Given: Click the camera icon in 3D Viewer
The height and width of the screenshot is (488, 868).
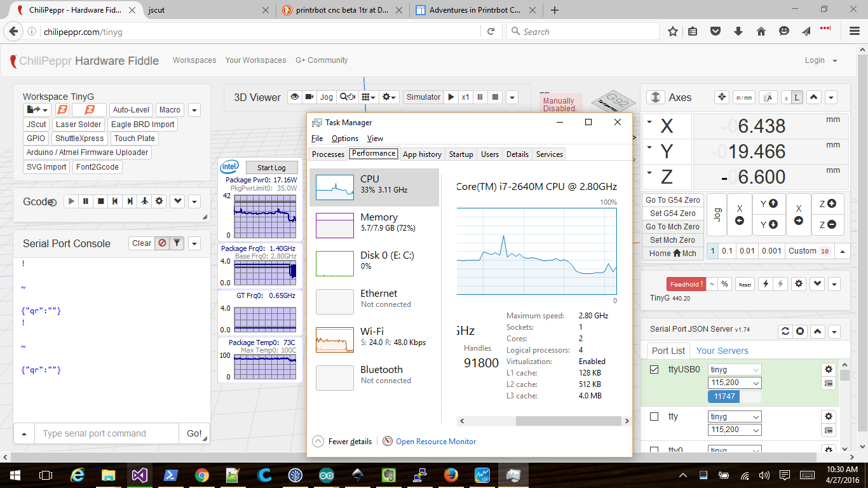Looking at the screenshot, I should [x=309, y=97].
